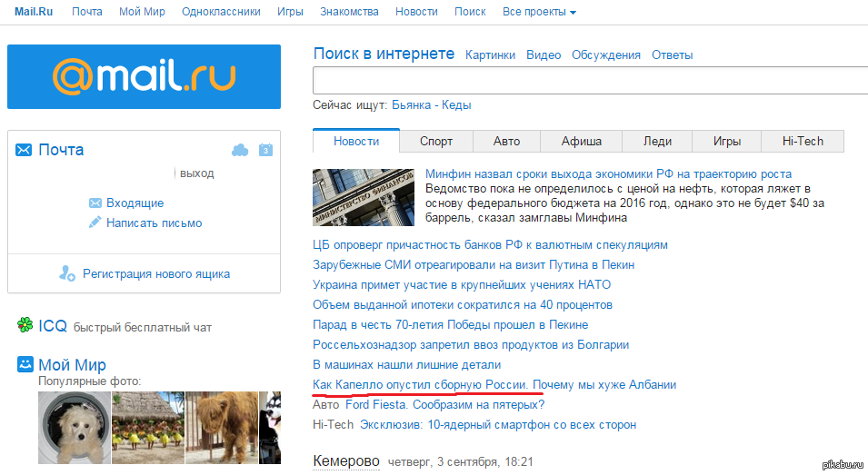Image resolution: width=868 pixels, height=475 pixels.
Task: Switch to the Леди tab
Action: point(657,141)
